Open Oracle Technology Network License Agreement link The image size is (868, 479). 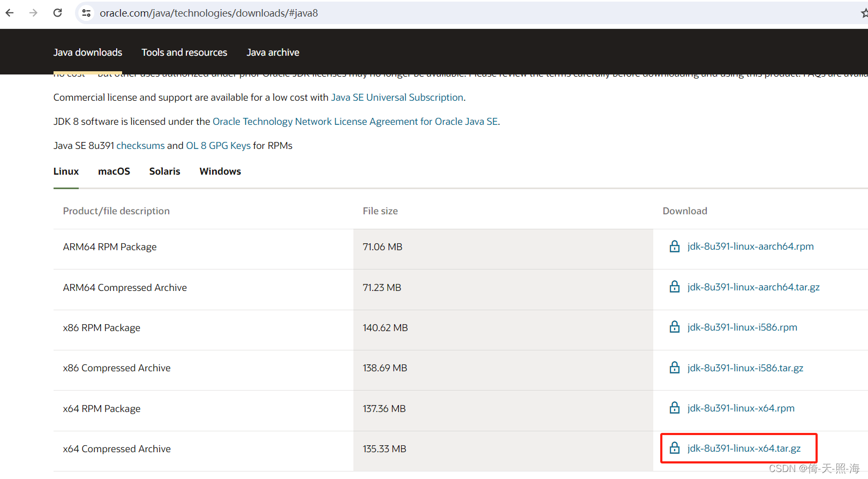(x=356, y=122)
